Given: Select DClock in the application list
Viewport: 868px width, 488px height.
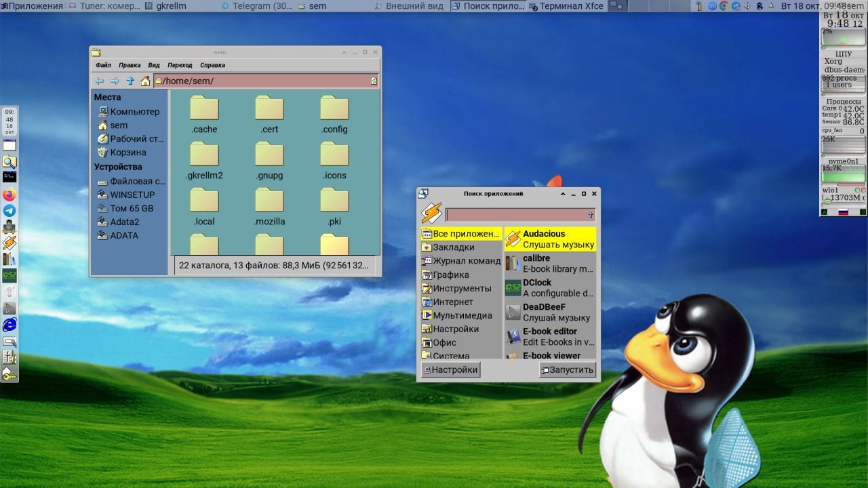Looking at the screenshot, I should point(550,288).
